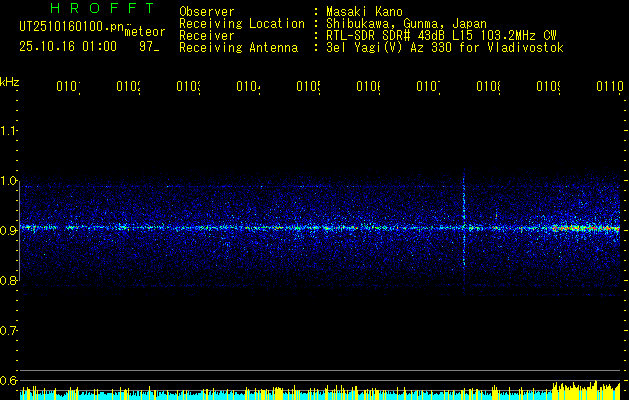Select antenna text 3el Yagi(V) Az 330 for Vladivostok
The image size is (629, 400).
[x=445, y=48]
